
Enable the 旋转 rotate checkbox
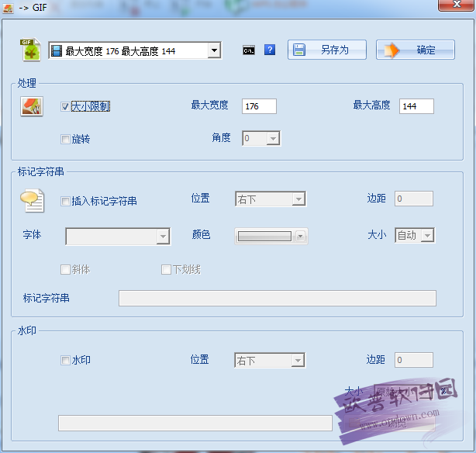pyautogui.click(x=65, y=140)
